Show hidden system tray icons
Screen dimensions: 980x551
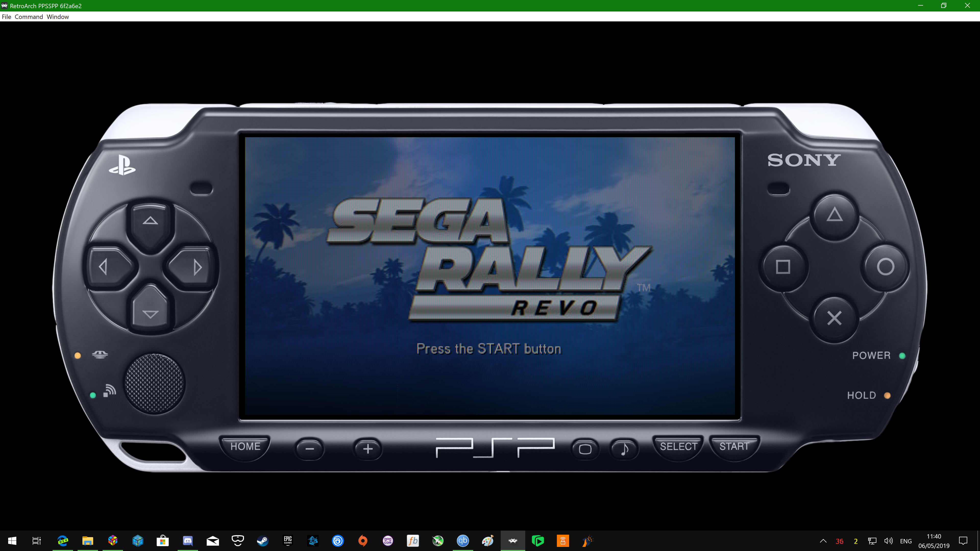coord(823,541)
